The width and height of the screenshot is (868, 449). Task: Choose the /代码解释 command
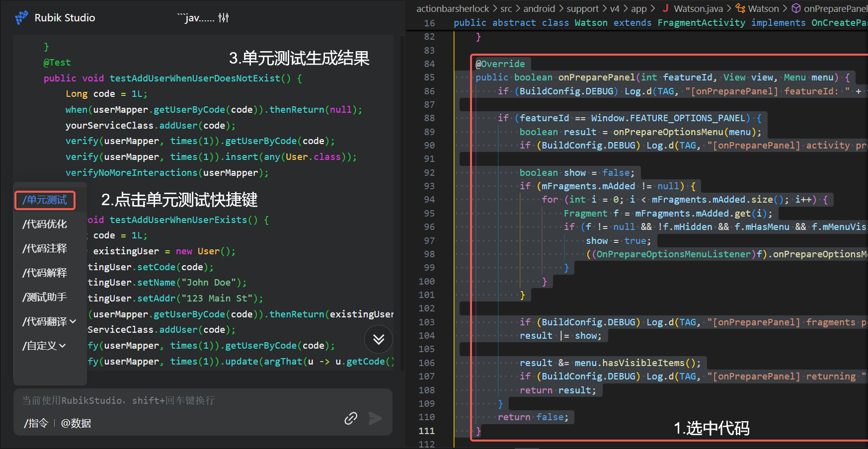[45, 273]
